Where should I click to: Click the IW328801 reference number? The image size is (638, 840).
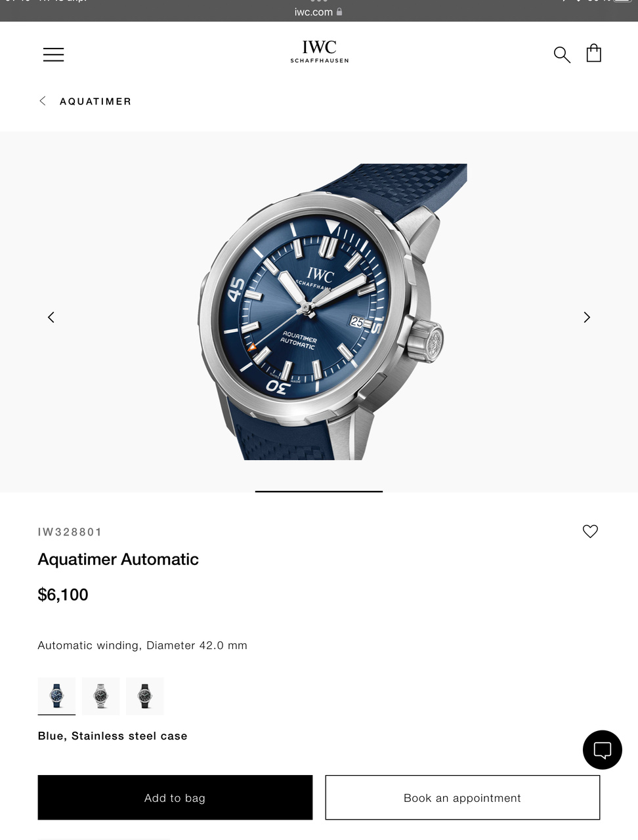(70, 532)
